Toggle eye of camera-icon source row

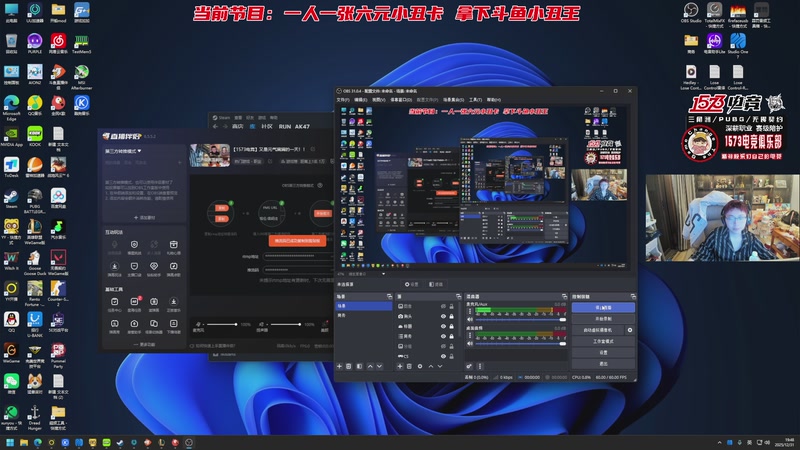[443, 316]
